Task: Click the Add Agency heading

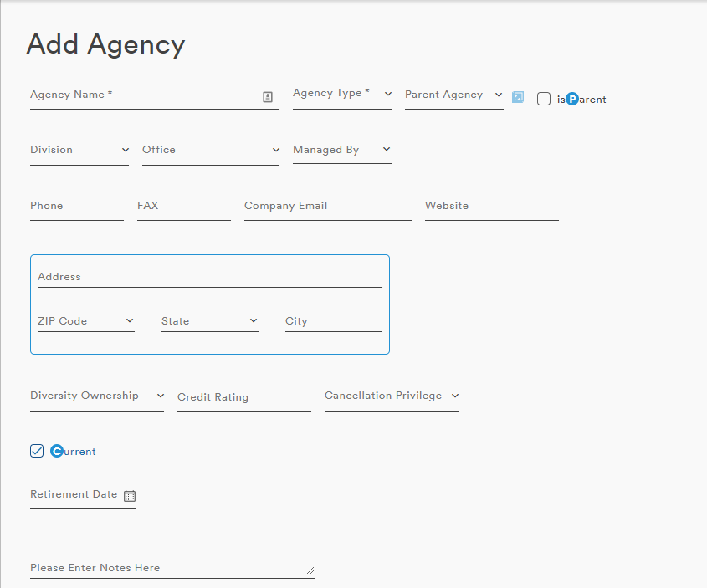Action: [x=106, y=44]
